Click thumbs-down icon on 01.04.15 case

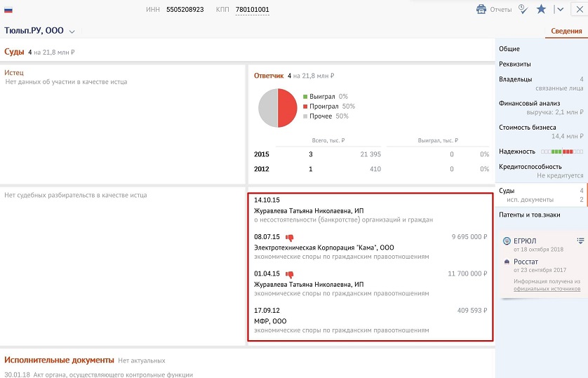point(289,274)
